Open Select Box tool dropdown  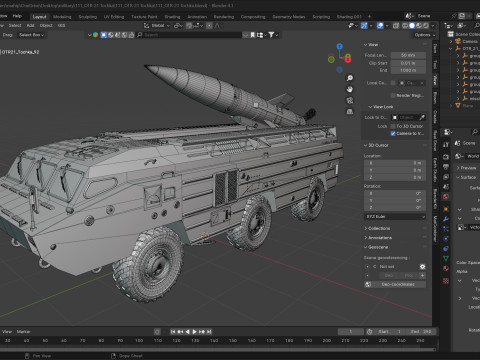(31, 35)
